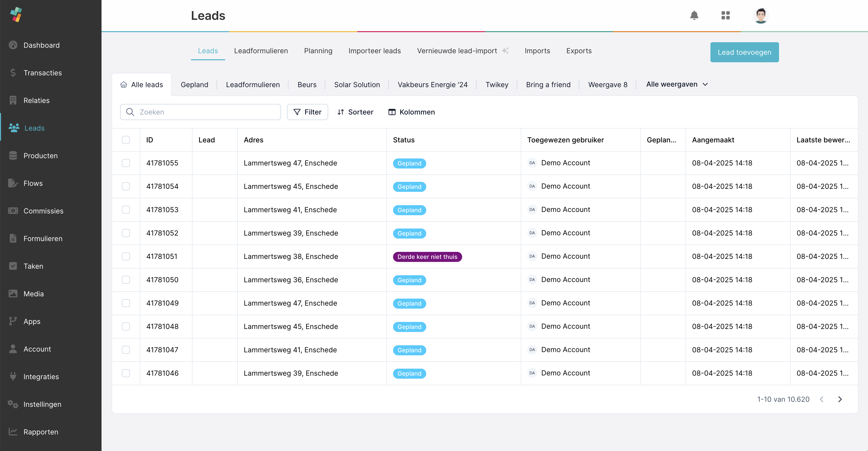Click the Lead toevoegen button
The image size is (868, 451).
pyautogui.click(x=744, y=52)
